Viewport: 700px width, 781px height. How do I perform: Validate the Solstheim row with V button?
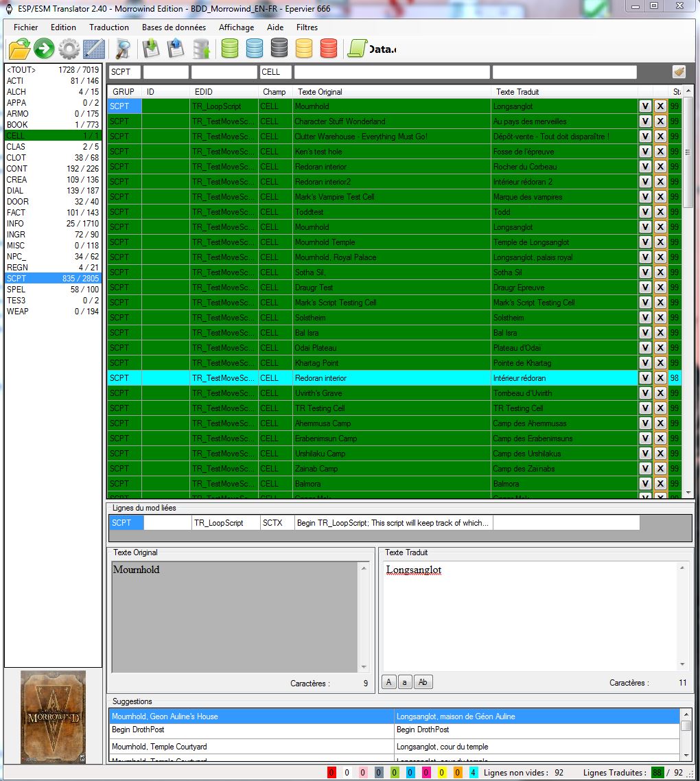pos(645,318)
